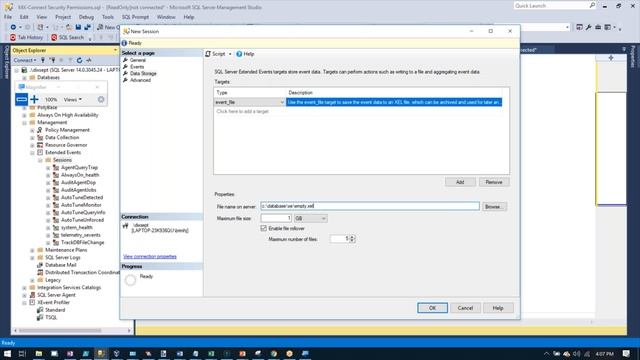Click the Script button in dialog toolbar
This screenshot has width=640, height=360.
pyautogui.click(x=216, y=54)
